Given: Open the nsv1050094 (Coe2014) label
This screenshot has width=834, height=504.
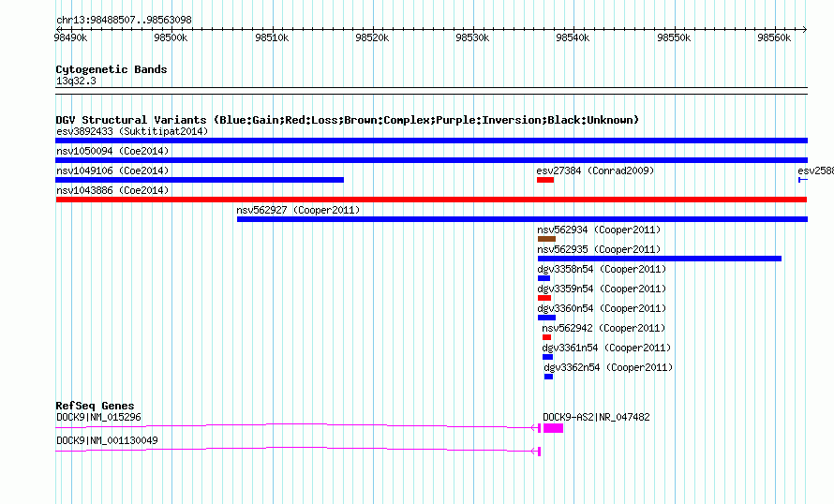Looking at the screenshot, I should pos(112,151).
